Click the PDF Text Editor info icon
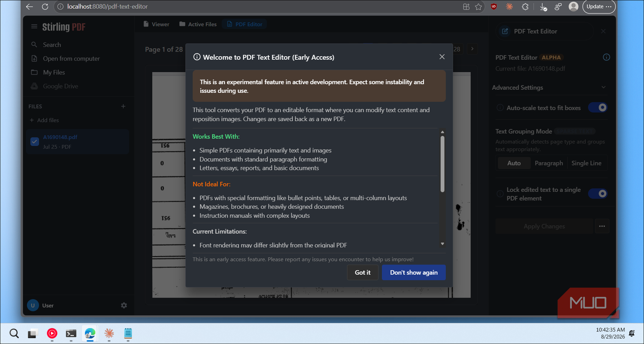 tap(606, 57)
